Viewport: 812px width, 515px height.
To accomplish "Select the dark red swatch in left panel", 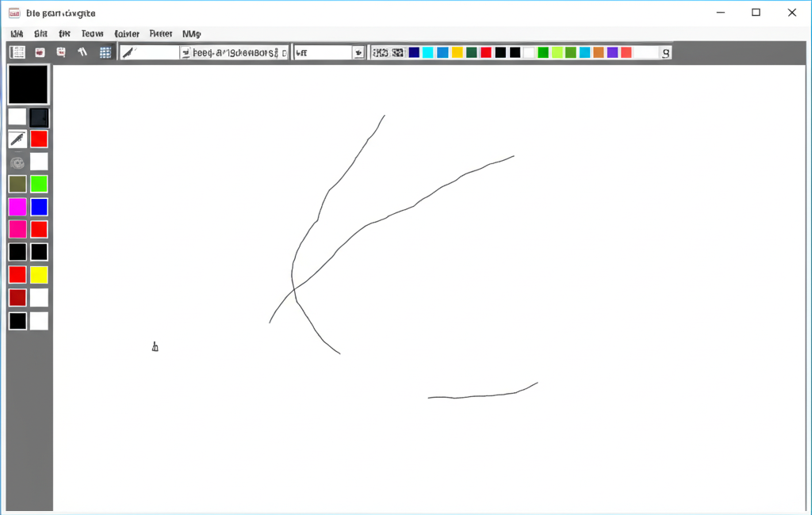I will (17, 298).
